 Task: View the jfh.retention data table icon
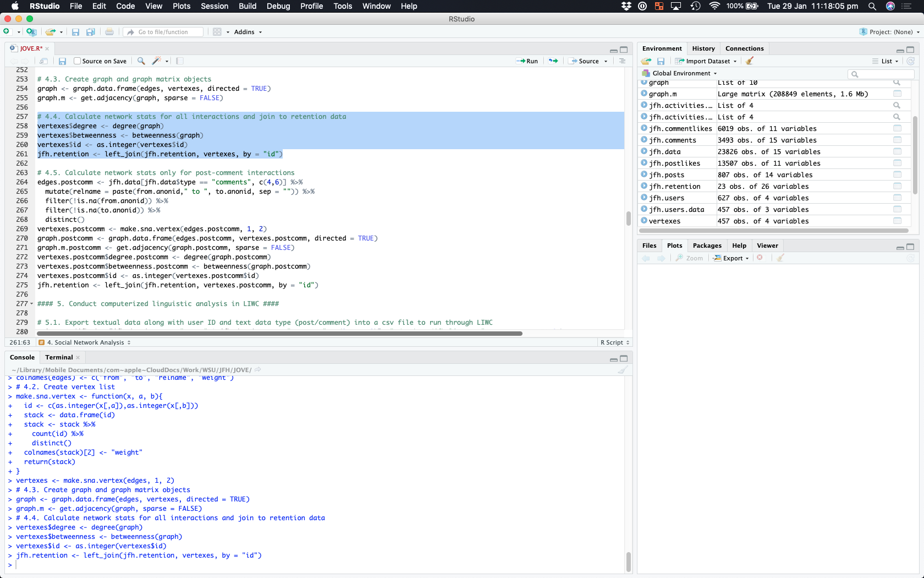coord(897,187)
